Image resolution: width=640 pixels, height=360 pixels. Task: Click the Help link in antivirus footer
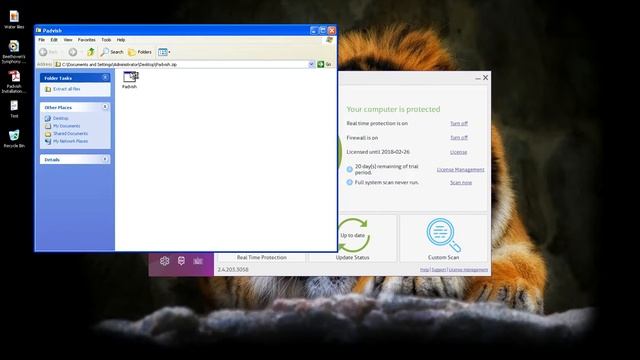pyautogui.click(x=424, y=270)
